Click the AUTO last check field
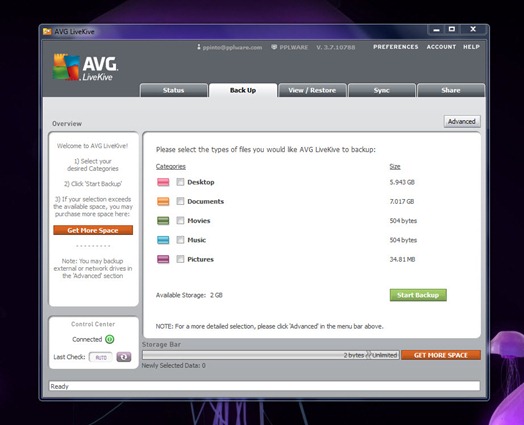The width and height of the screenshot is (524, 425). 101,358
